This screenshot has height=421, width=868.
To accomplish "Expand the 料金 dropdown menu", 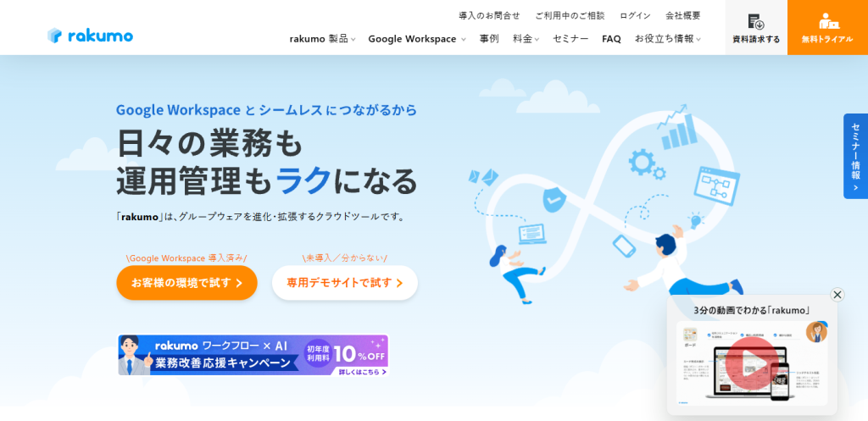I will point(526,38).
